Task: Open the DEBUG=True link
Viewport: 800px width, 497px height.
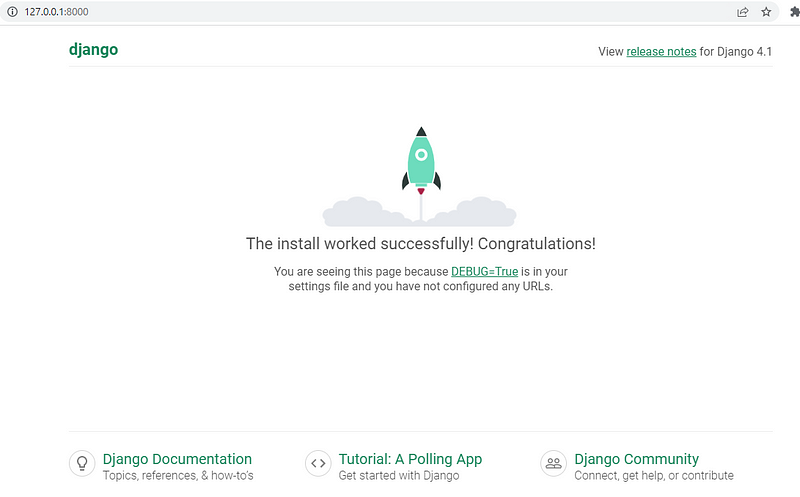Action: [x=485, y=271]
